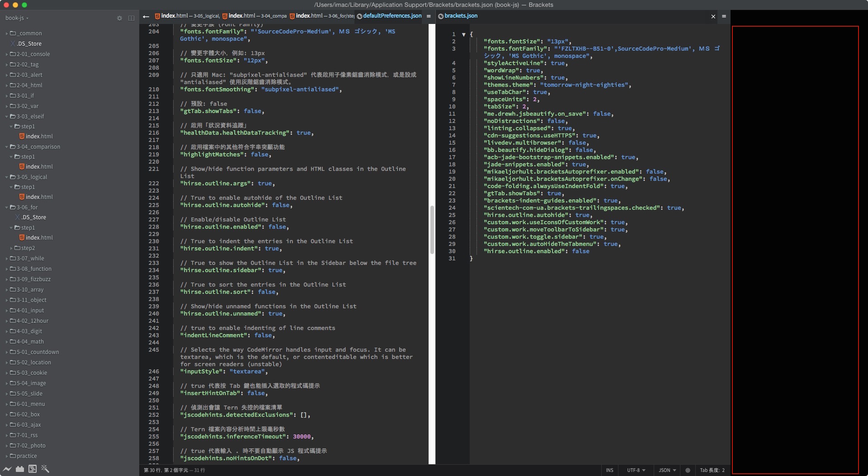Viewport: 868px width, 476px height.
Task: Click "inputStyle" key in defaultPreferences
Action: click(x=201, y=372)
